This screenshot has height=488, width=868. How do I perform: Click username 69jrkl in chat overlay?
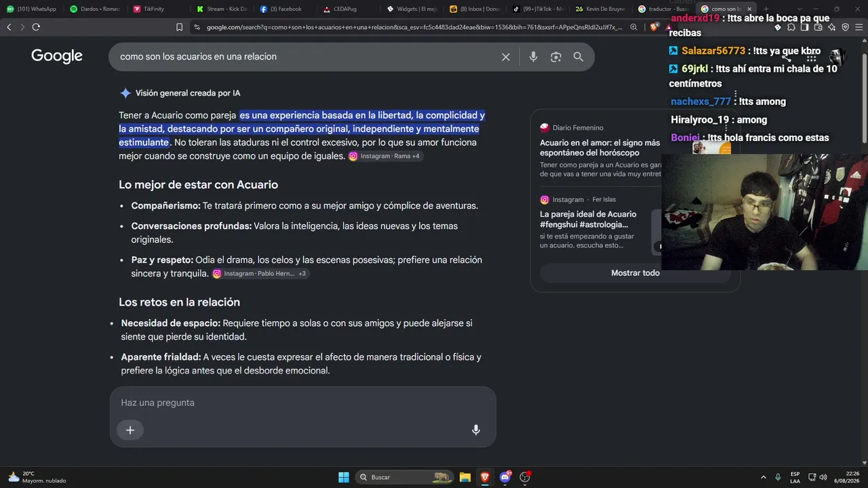694,68
